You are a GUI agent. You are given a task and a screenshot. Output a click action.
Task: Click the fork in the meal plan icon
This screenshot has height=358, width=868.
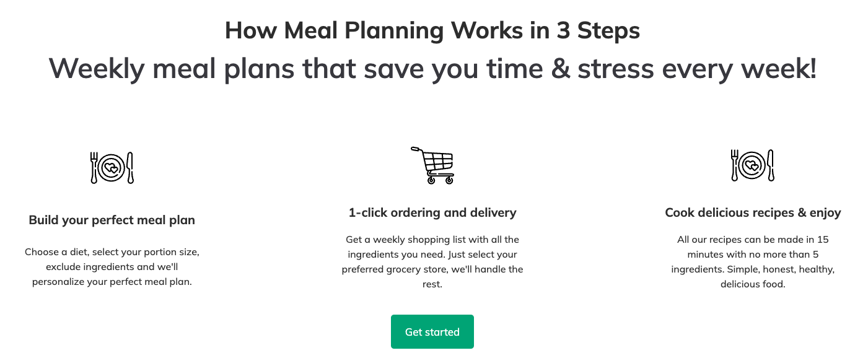pos(94,167)
